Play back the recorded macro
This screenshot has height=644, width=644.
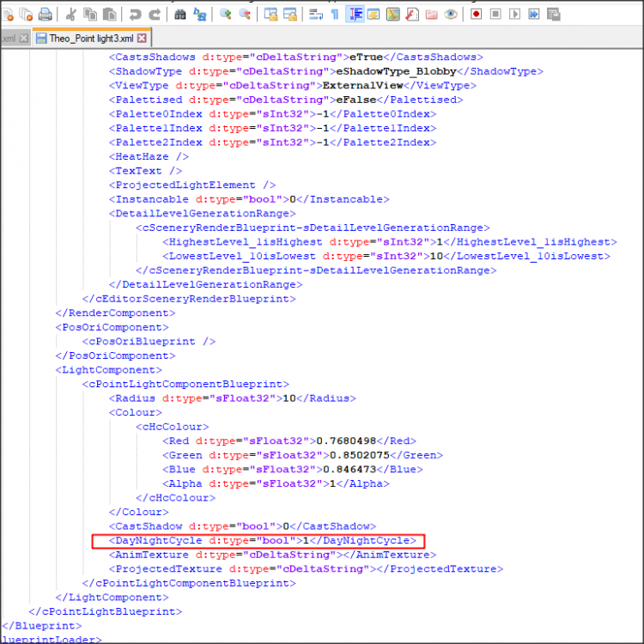pos(514,15)
